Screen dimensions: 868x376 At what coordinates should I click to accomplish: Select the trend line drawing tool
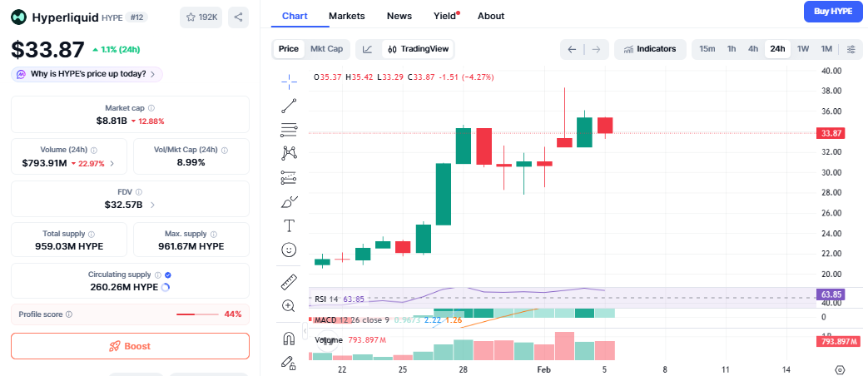coord(289,105)
